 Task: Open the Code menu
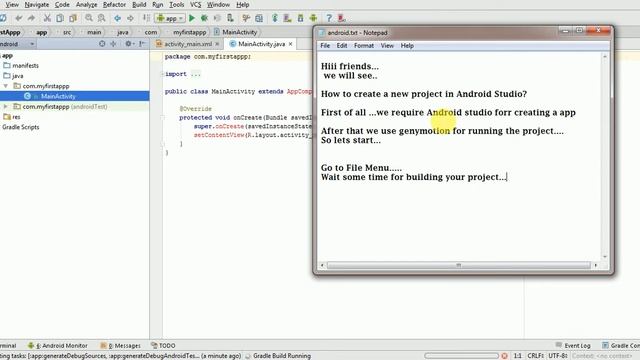(62, 5)
